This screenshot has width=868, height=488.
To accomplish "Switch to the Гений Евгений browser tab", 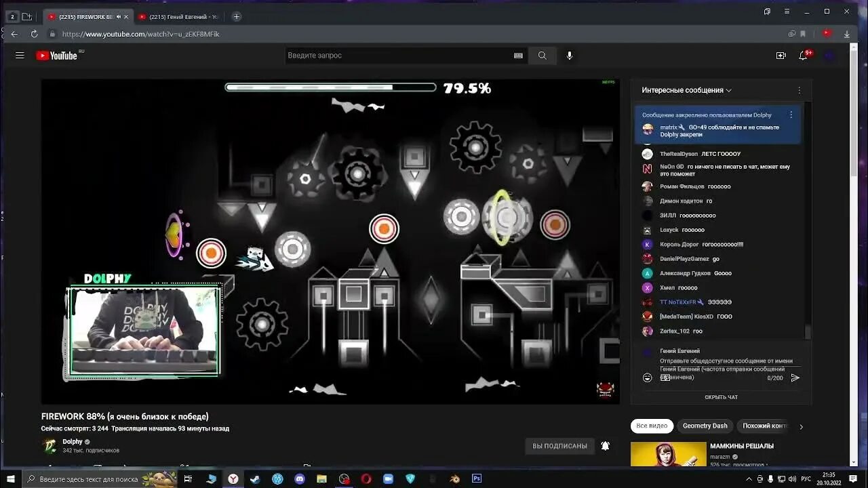I will click(x=179, y=16).
